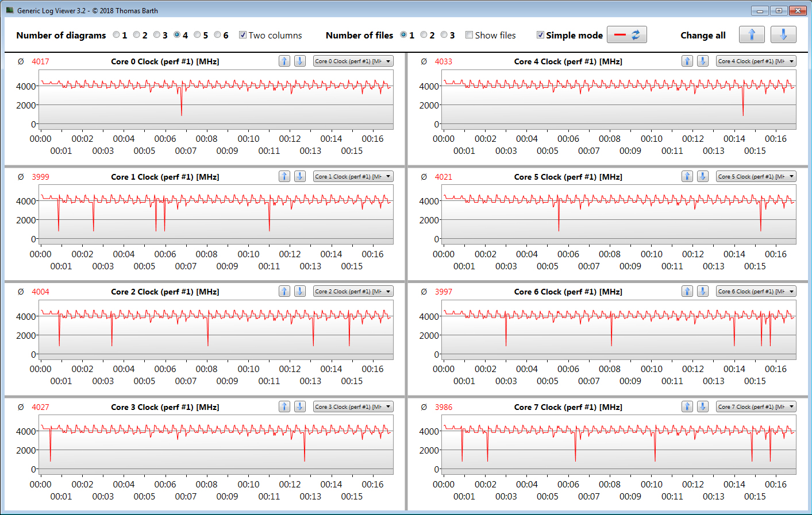
Task: Click the Core 7 Clock graph plot area
Action: (619, 445)
